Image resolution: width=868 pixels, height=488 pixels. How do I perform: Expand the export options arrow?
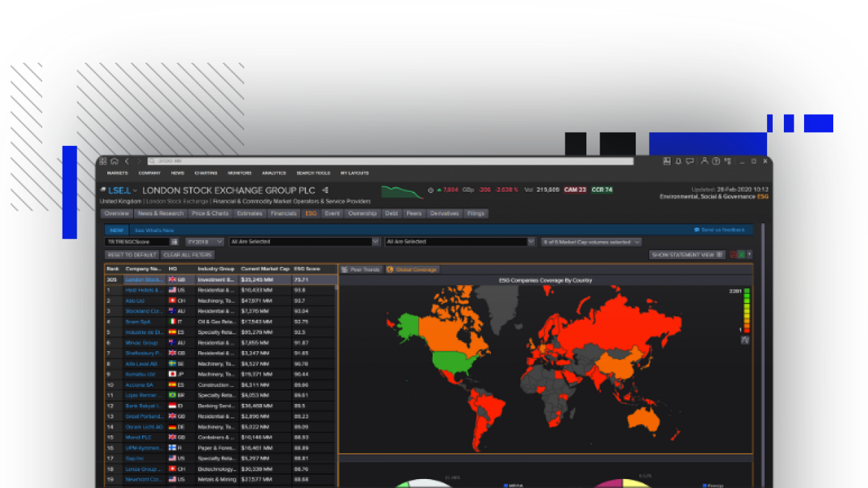click(x=749, y=254)
